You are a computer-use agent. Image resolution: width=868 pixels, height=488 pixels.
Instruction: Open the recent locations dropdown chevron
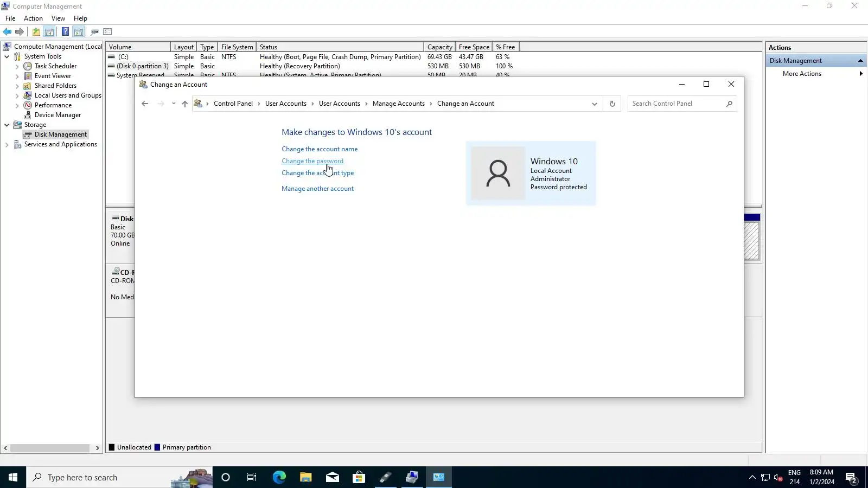click(x=174, y=104)
